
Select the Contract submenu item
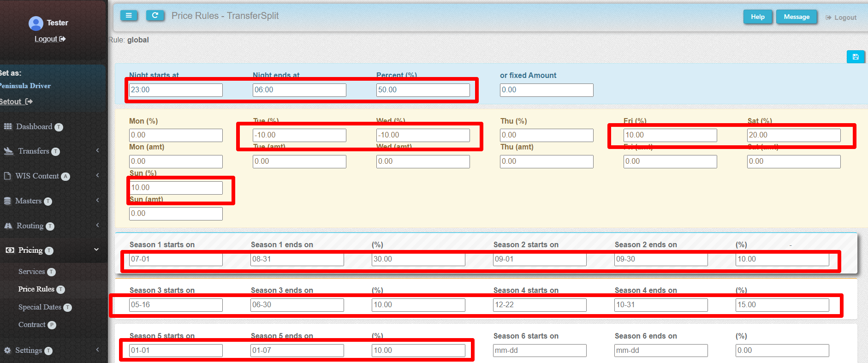point(32,325)
